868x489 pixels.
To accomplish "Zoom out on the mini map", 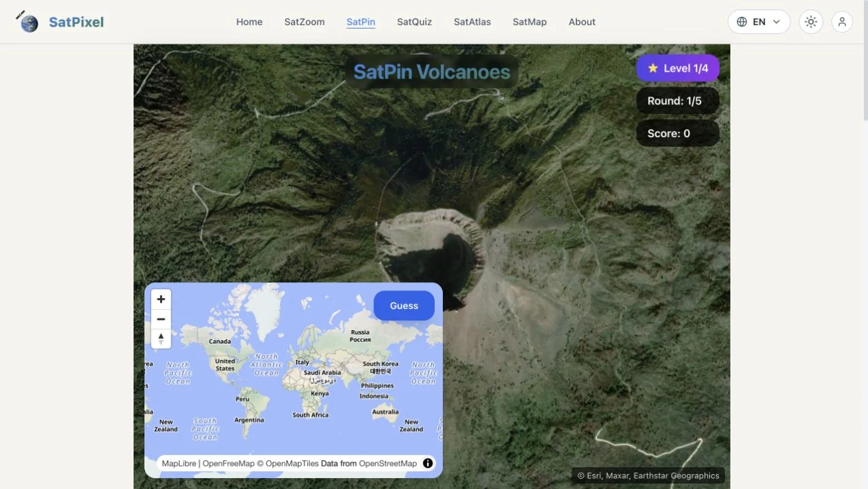I will (161, 319).
